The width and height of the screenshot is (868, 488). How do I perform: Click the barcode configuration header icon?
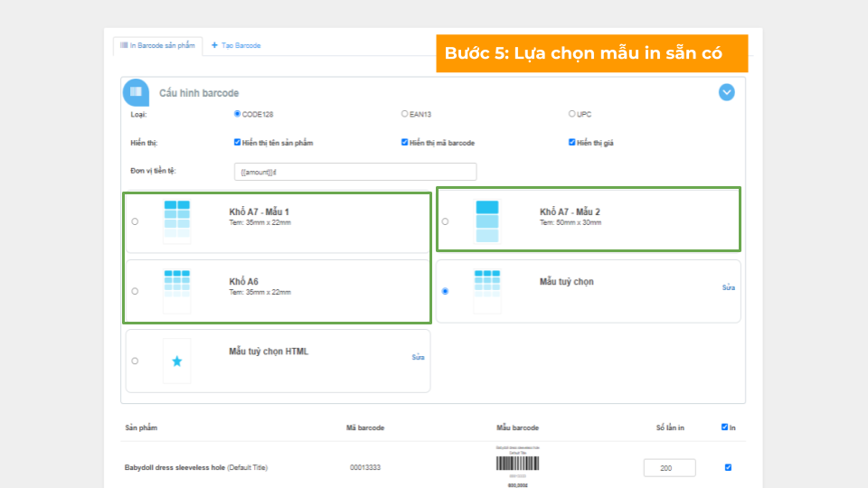coord(136,92)
